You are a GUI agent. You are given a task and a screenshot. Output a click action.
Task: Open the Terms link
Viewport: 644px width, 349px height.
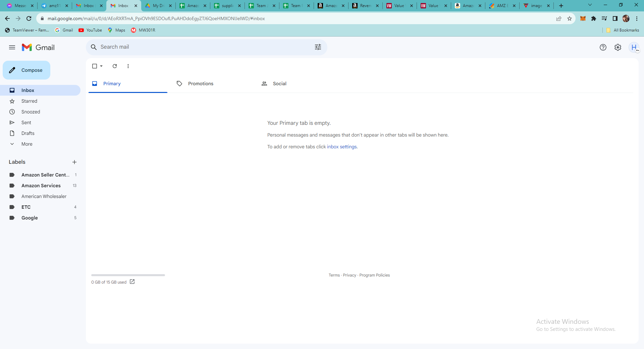coord(334,275)
